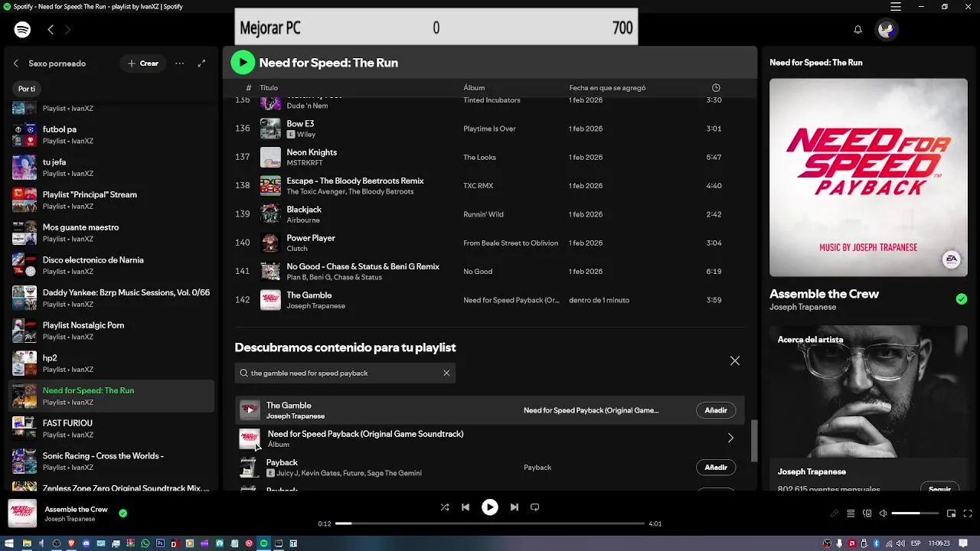Open the Playlist "Principal" Stream item

click(111, 200)
